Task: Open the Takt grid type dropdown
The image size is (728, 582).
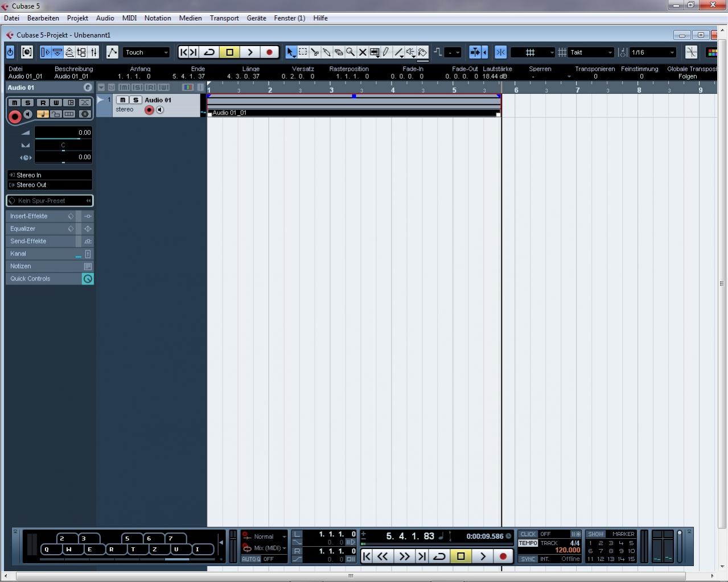Action: click(x=591, y=52)
